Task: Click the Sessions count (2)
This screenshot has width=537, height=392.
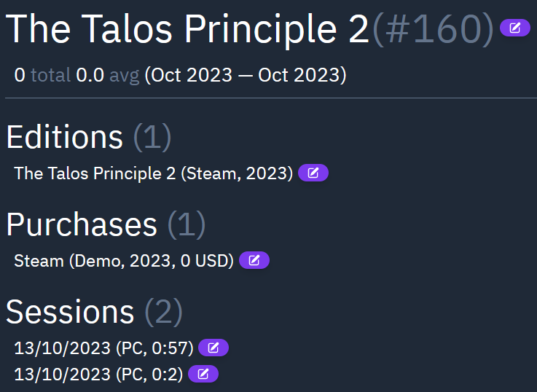Action: pos(163,312)
